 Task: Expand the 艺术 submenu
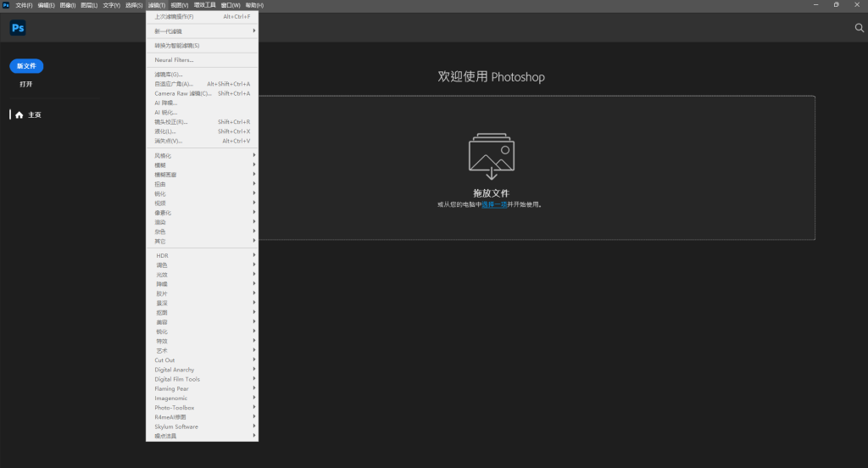[x=202, y=351]
